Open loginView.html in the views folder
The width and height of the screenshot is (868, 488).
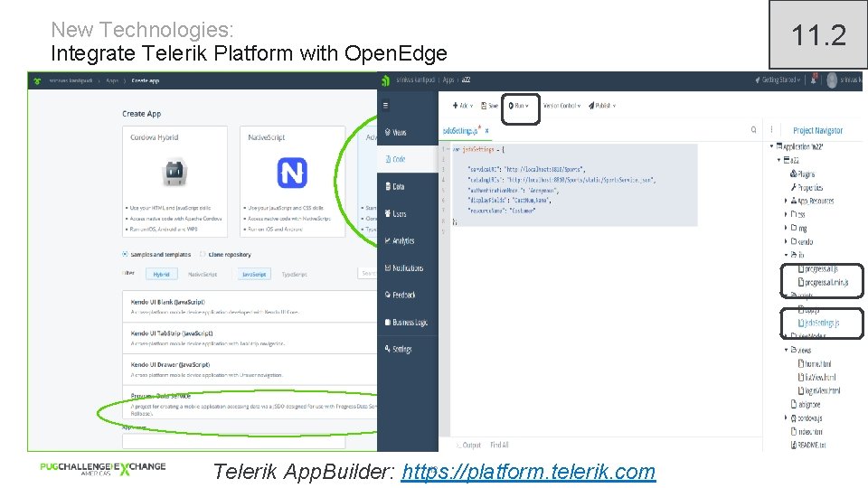[819, 390]
